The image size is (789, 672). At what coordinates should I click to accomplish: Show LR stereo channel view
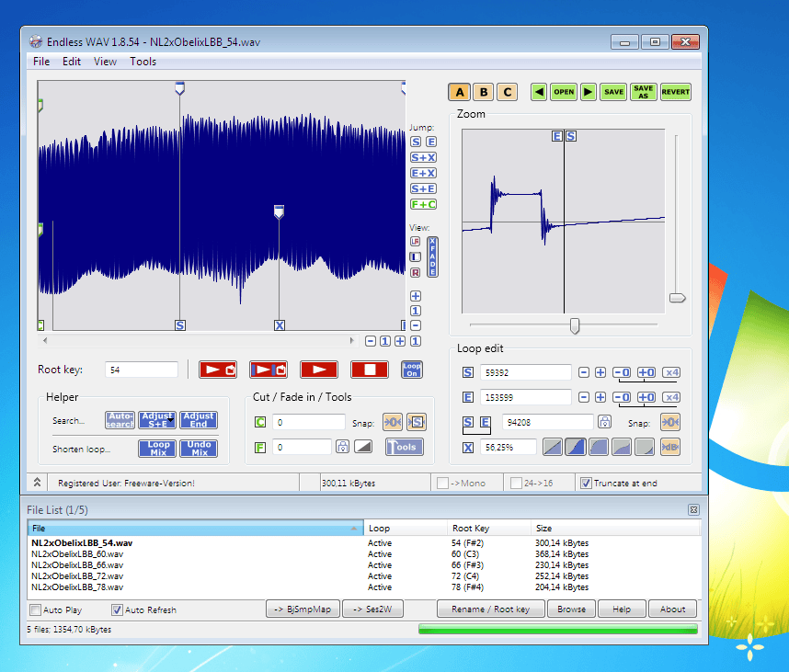415,242
